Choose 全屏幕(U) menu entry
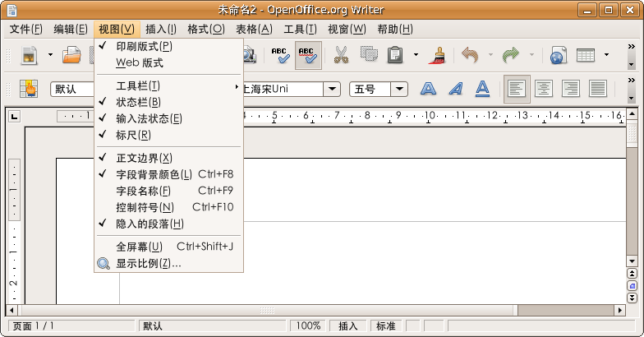This screenshot has width=644, height=337. coord(169,247)
